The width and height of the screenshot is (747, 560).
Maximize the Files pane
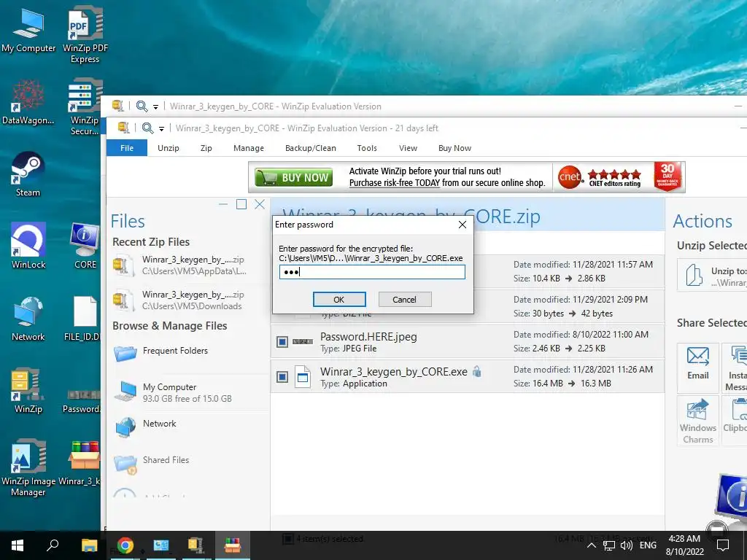(241, 204)
